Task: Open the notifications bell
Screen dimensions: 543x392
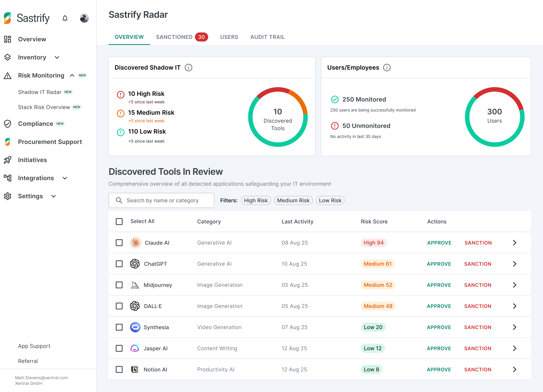Action: pyautogui.click(x=65, y=18)
